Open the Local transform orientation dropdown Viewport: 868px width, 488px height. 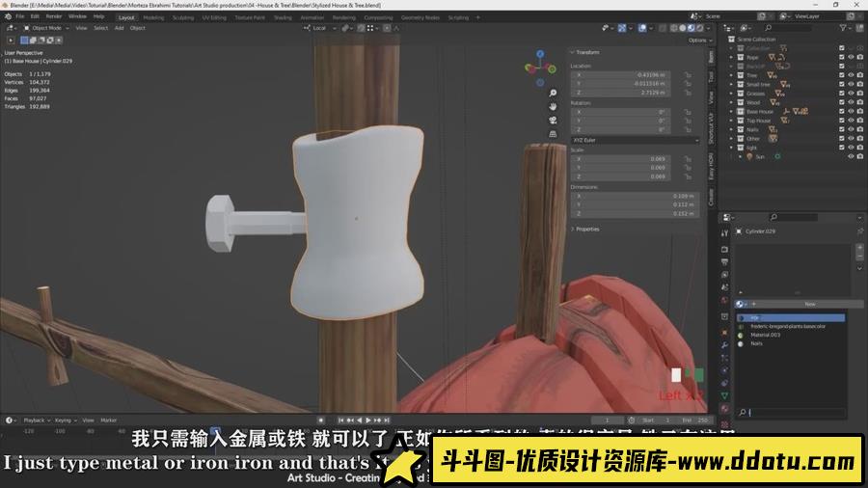[x=320, y=28]
